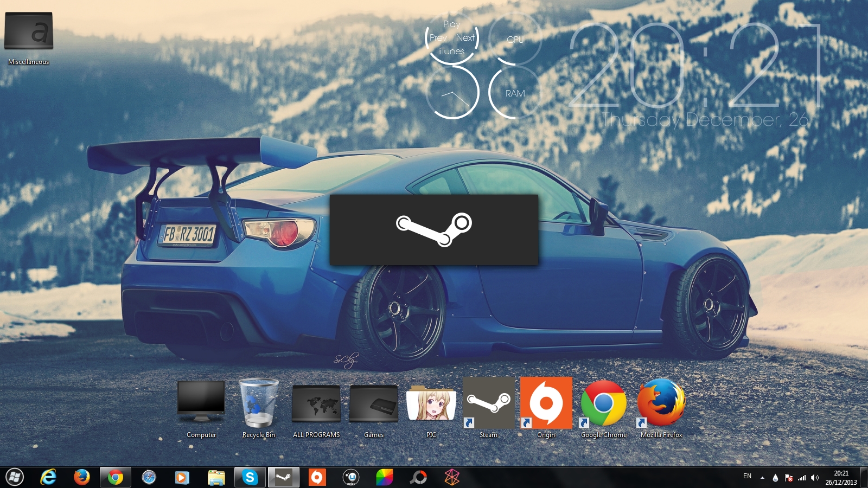Click the "Thursday December, 26" date text
Screen dimensions: 868x488
(706, 119)
